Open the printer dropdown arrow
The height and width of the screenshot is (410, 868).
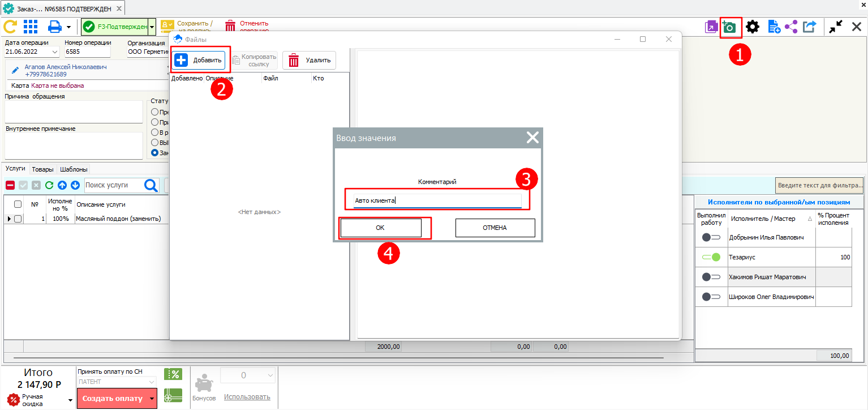coord(69,27)
